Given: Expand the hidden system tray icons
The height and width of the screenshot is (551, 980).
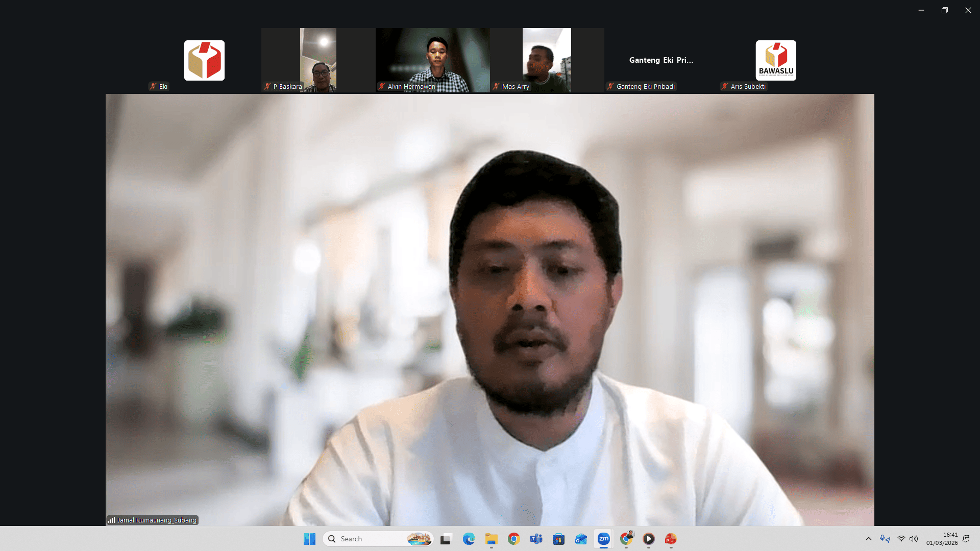Looking at the screenshot, I should tap(868, 539).
